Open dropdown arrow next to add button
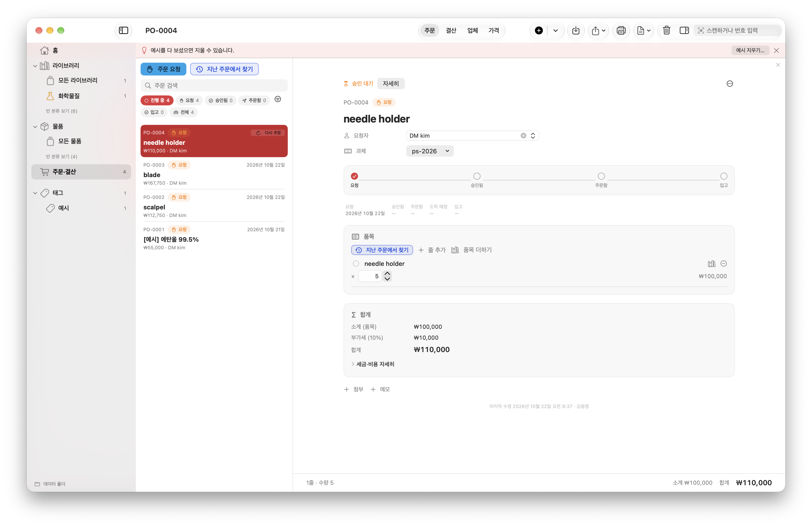This screenshot has width=812, height=527. pos(555,30)
